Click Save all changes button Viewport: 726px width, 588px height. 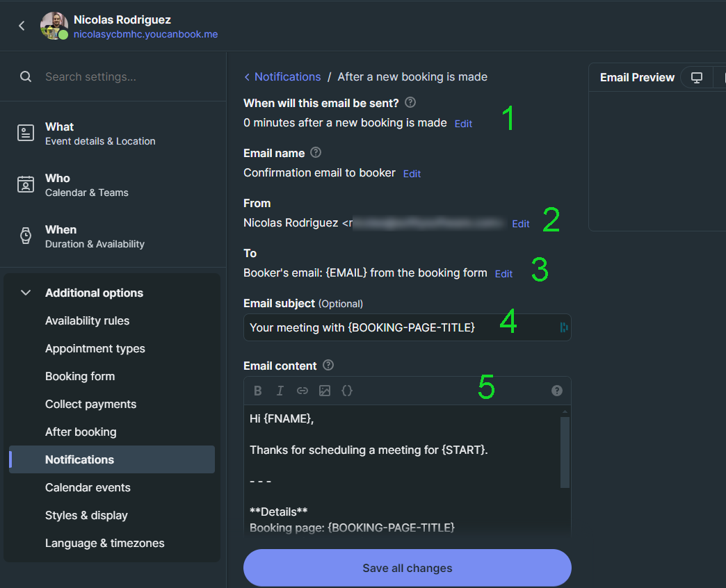(x=408, y=568)
